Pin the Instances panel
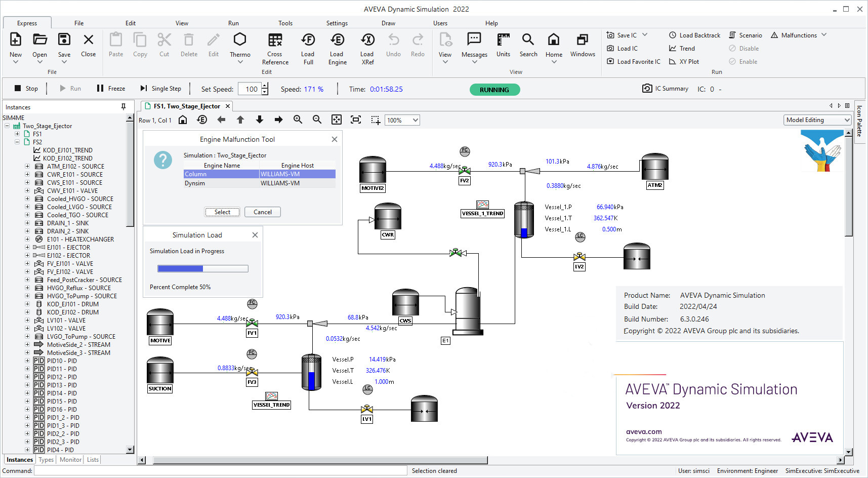Image resolution: width=868 pixels, height=478 pixels. pyautogui.click(x=123, y=107)
